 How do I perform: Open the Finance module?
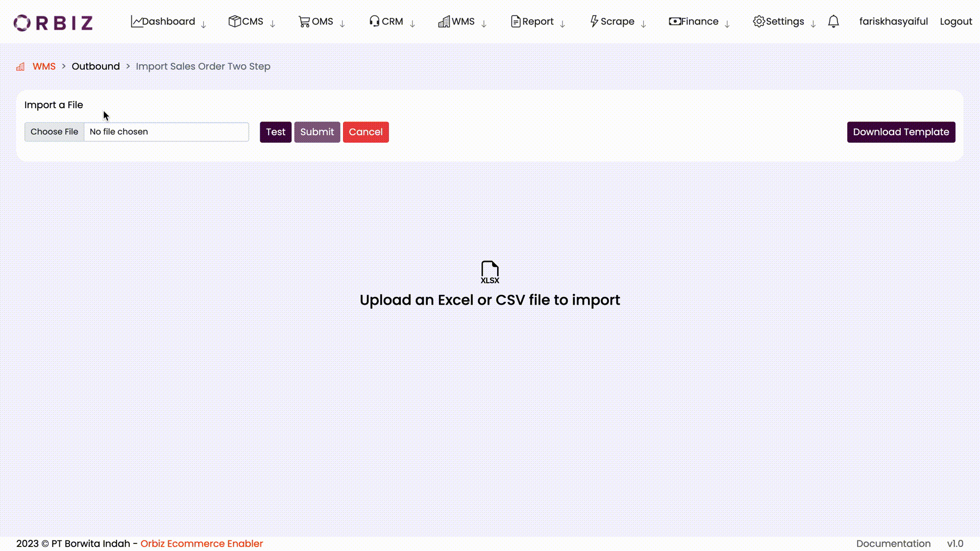(699, 21)
